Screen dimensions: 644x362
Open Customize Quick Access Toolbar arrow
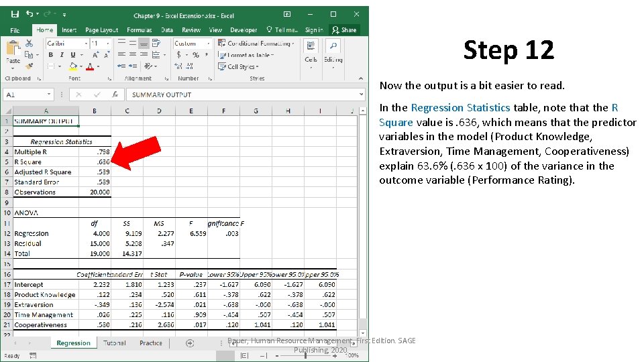64,15
